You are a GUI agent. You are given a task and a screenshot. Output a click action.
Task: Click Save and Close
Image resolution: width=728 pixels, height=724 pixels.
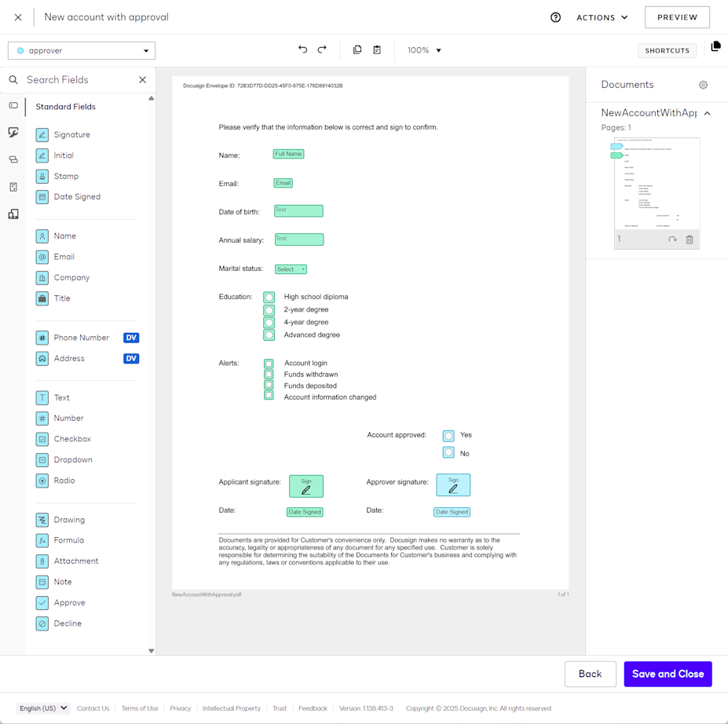coord(668,673)
